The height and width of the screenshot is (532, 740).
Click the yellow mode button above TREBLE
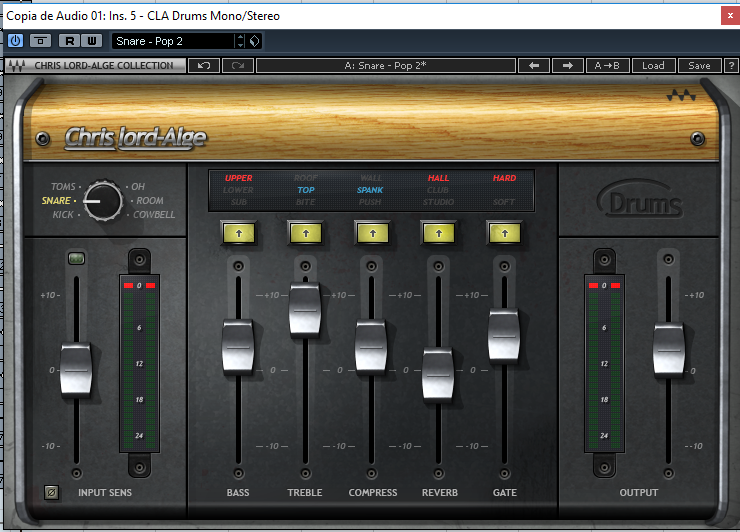[x=306, y=233]
